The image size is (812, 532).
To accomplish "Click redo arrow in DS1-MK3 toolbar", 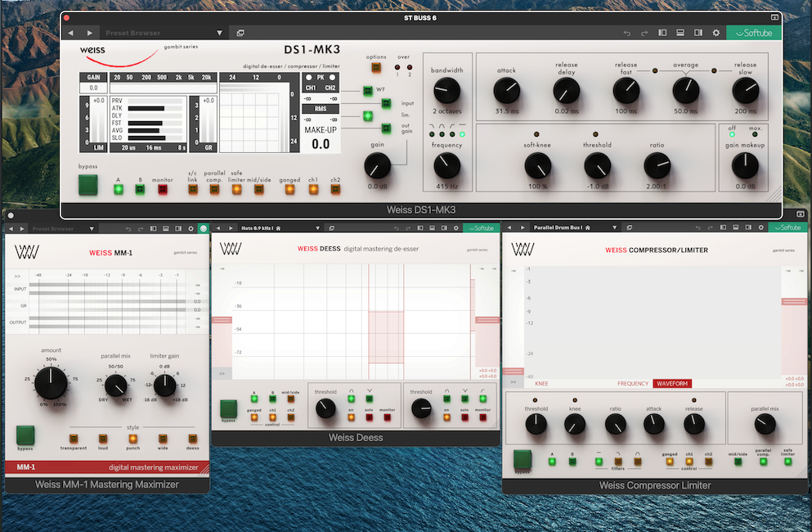I will 644,34.
